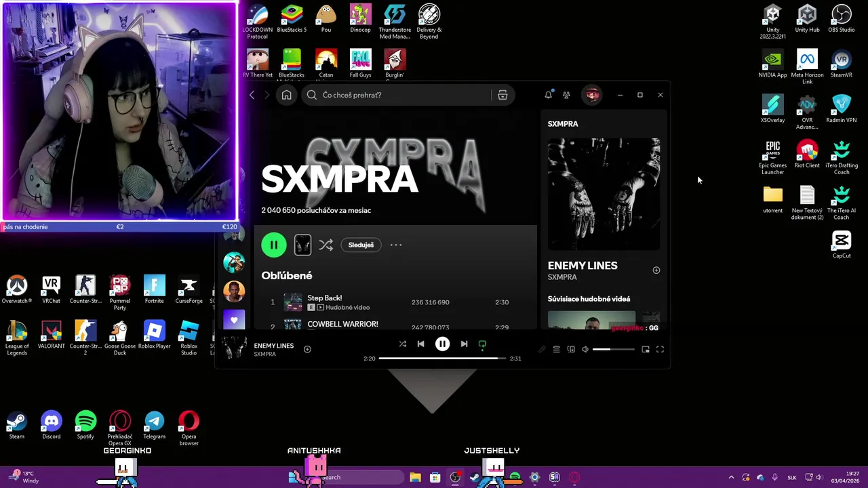Toggle shuffle in player controls
868x488 pixels.
(x=402, y=344)
